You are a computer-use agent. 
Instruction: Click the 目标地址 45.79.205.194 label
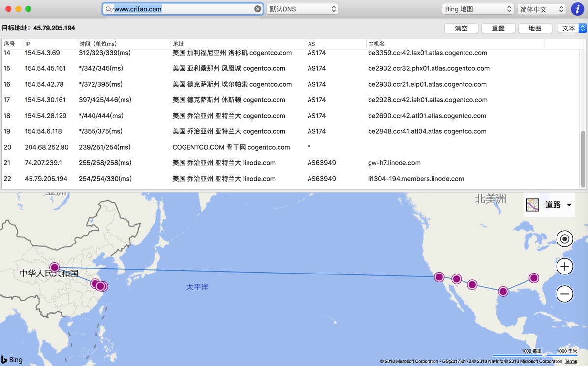coord(38,28)
